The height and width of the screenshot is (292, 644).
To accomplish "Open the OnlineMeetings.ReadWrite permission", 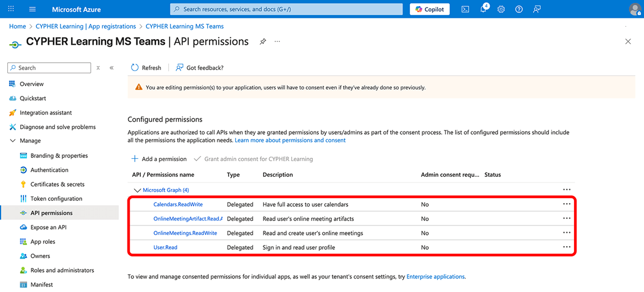I will [x=185, y=233].
